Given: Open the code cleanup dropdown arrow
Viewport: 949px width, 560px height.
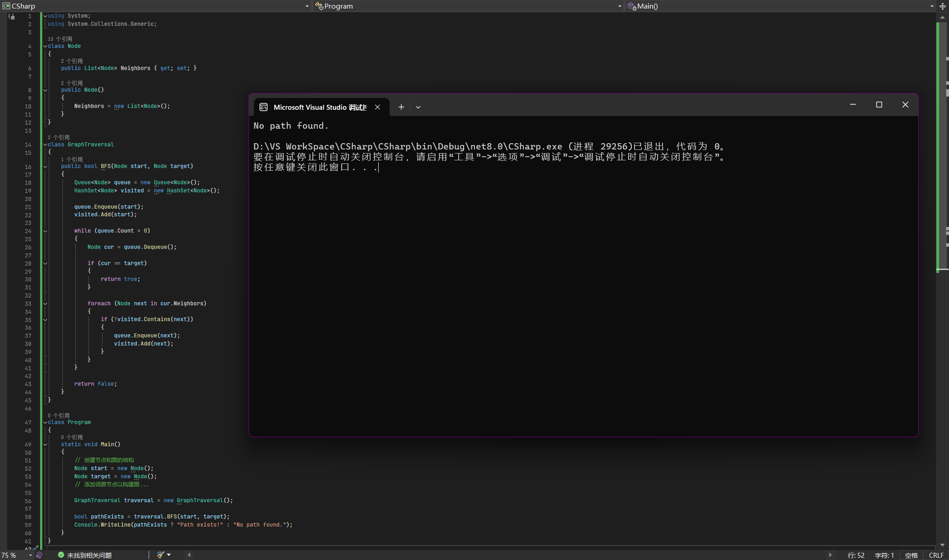Looking at the screenshot, I should [x=169, y=555].
